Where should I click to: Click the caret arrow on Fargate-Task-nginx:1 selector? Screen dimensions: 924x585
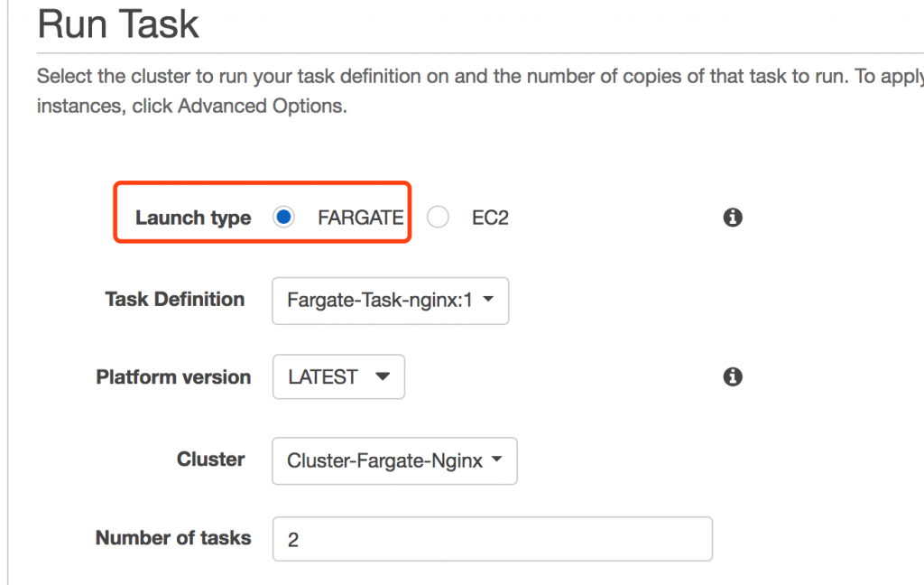(x=488, y=301)
